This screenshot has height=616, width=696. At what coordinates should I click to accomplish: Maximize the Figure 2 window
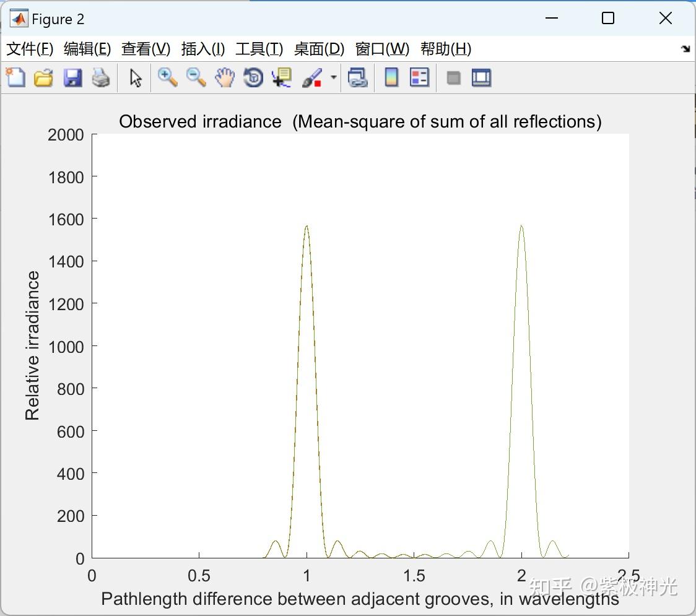coord(608,18)
